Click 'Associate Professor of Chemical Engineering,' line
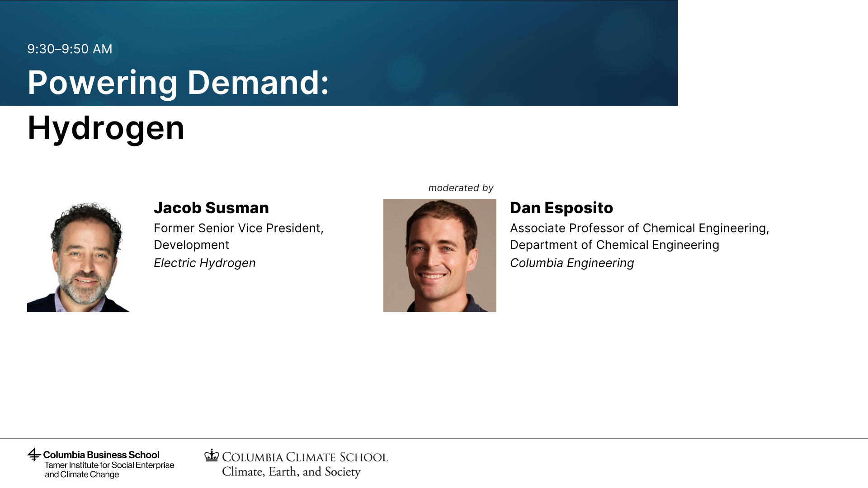 640,228
